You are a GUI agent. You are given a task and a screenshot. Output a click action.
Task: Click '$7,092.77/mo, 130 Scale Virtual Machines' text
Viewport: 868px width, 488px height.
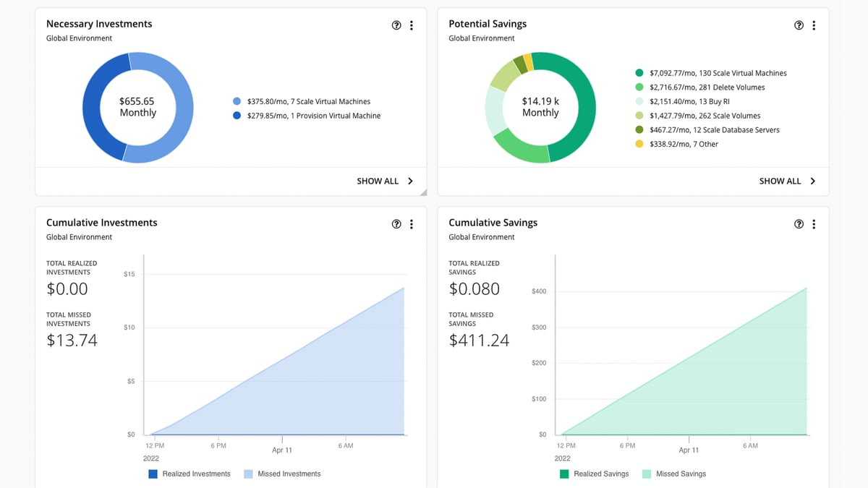coord(718,73)
